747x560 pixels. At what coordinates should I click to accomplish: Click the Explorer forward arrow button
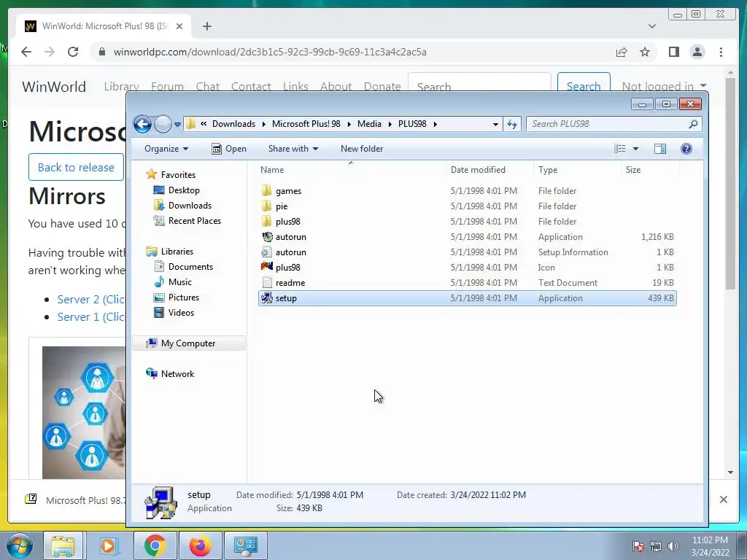click(x=163, y=124)
